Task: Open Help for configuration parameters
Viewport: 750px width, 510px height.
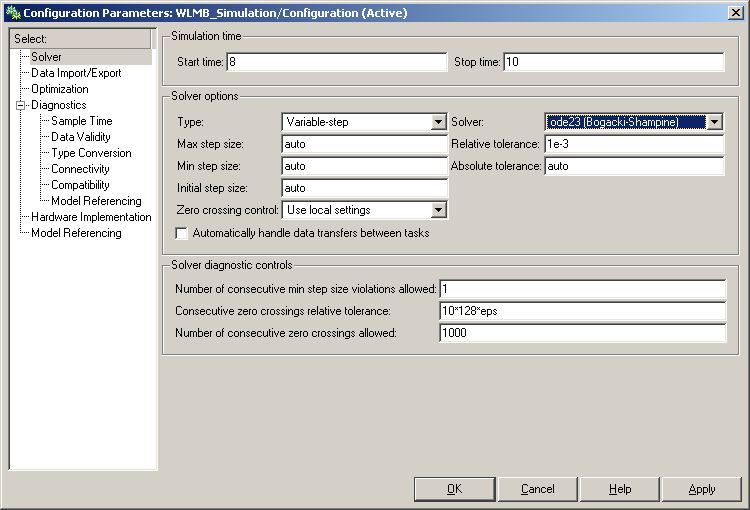Action: (620, 489)
